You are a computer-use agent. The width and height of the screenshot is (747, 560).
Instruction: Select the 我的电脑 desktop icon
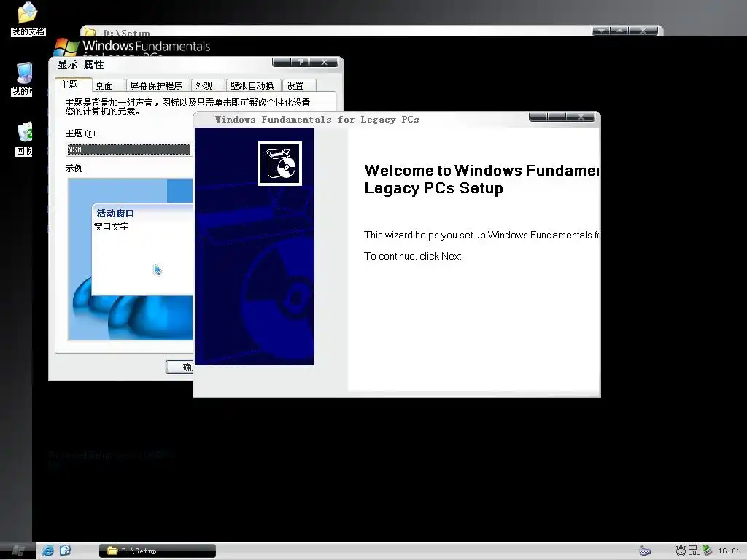pyautogui.click(x=23, y=79)
